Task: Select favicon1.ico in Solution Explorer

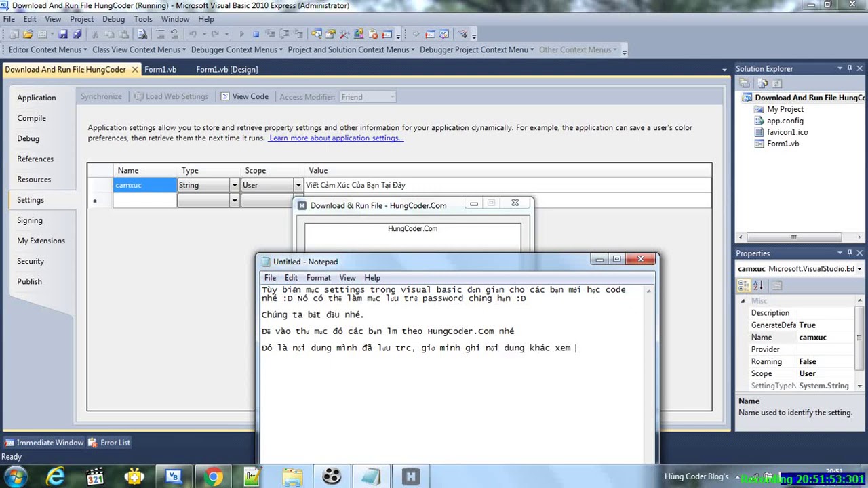Action: [x=787, y=132]
